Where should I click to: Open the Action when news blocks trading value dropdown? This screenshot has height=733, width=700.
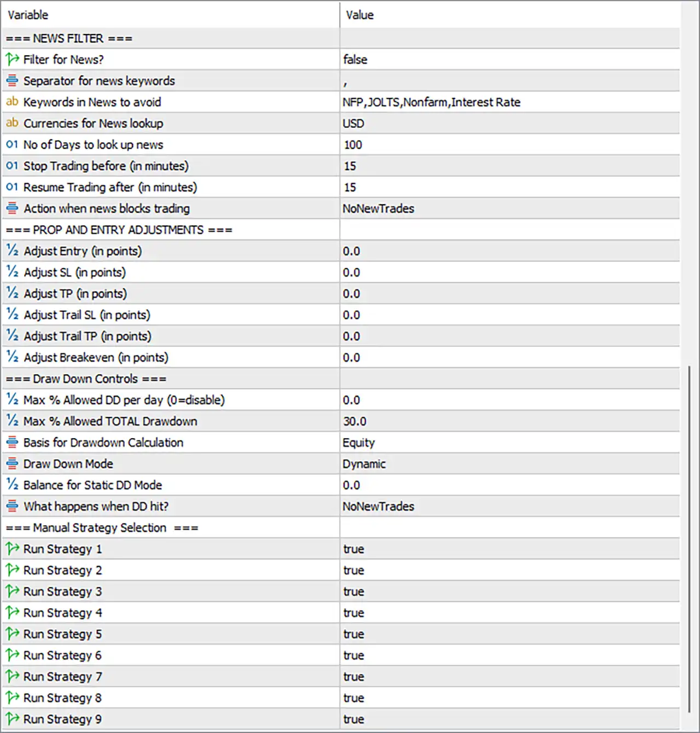click(x=510, y=208)
